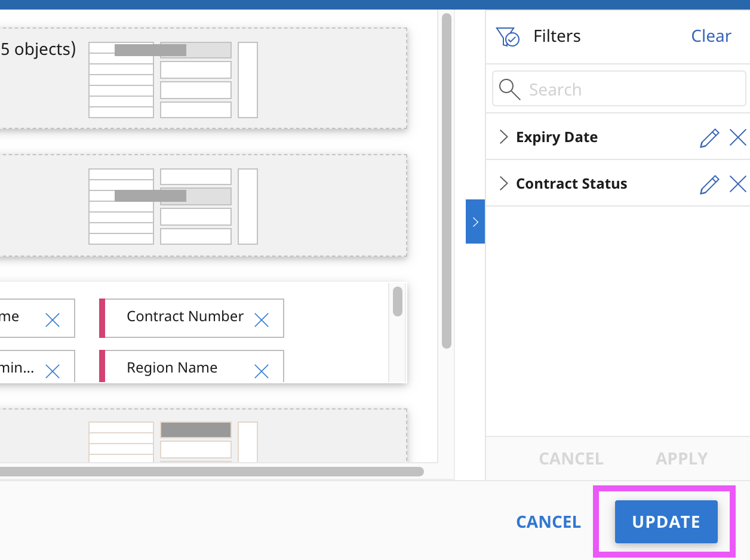
Task: Select the Region Name field chip
Action: (x=172, y=368)
